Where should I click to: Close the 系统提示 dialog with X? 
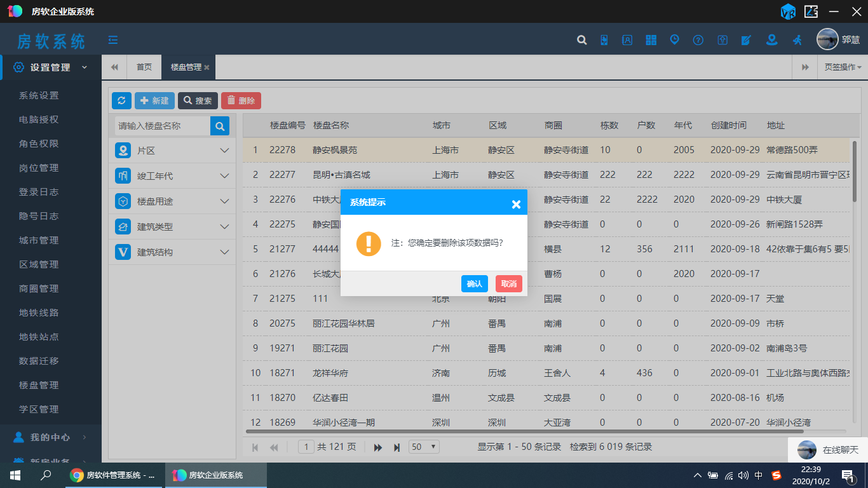[x=516, y=204]
